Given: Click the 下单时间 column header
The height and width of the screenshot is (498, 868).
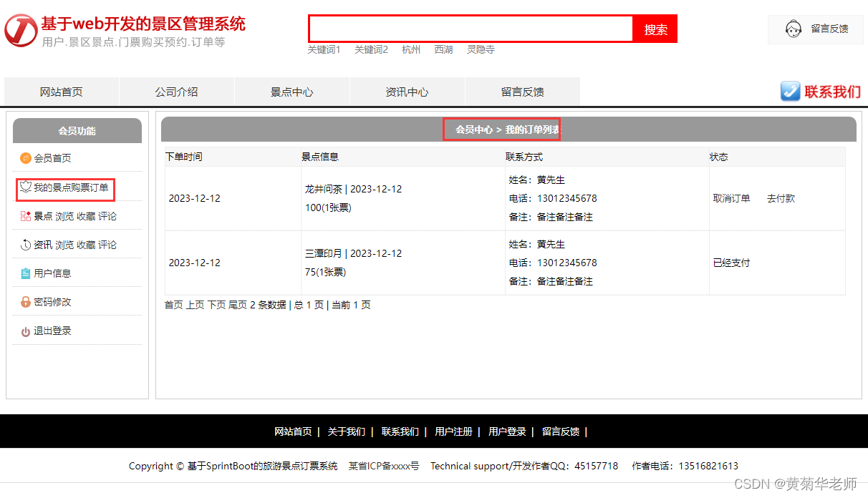Looking at the screenshot, I should coord(183,157).
